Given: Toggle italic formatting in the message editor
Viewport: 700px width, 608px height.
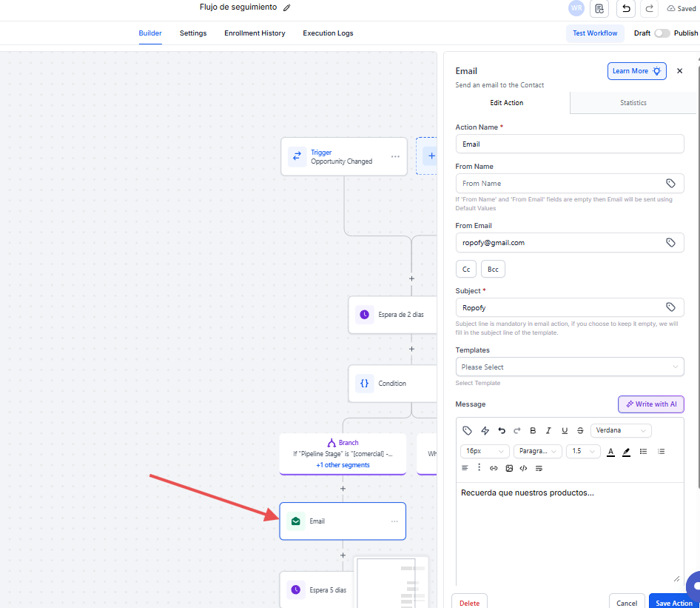Looking at the screenshot, I should point(548,430).
